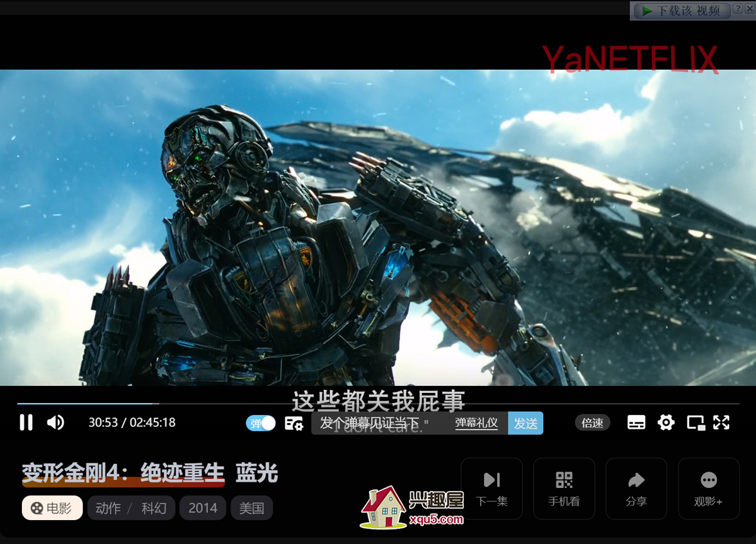This screenshot has width=756, height=544.
Task: Click the movie title 变形金刚4：绝迹重生
Action: pos(123,473)
